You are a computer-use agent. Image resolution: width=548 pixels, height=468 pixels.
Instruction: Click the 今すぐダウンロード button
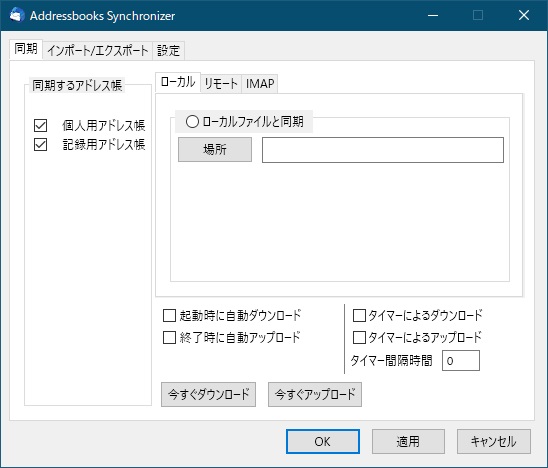coord(208,395)
